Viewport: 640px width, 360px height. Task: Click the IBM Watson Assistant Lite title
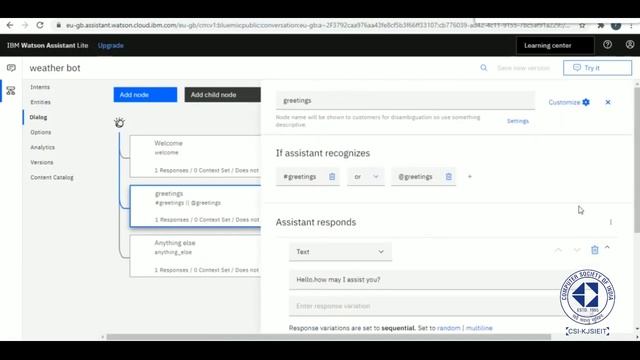[47, 45]
